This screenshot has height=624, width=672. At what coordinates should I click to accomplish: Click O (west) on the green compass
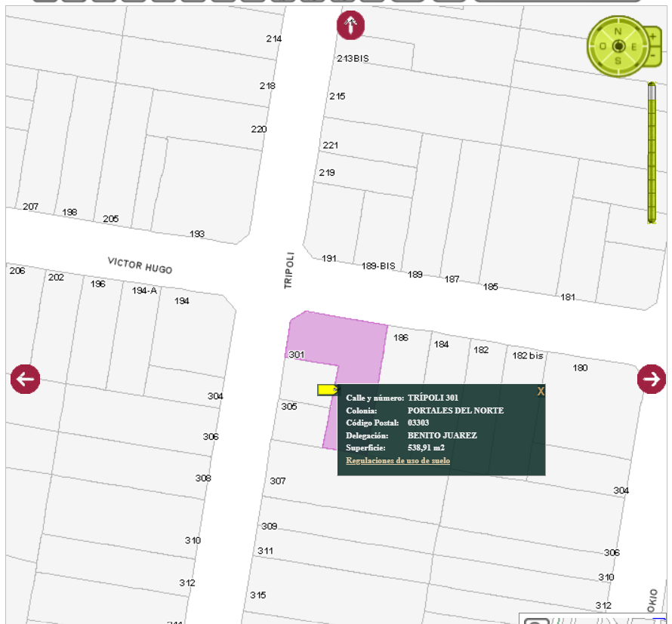pos(603,47)
